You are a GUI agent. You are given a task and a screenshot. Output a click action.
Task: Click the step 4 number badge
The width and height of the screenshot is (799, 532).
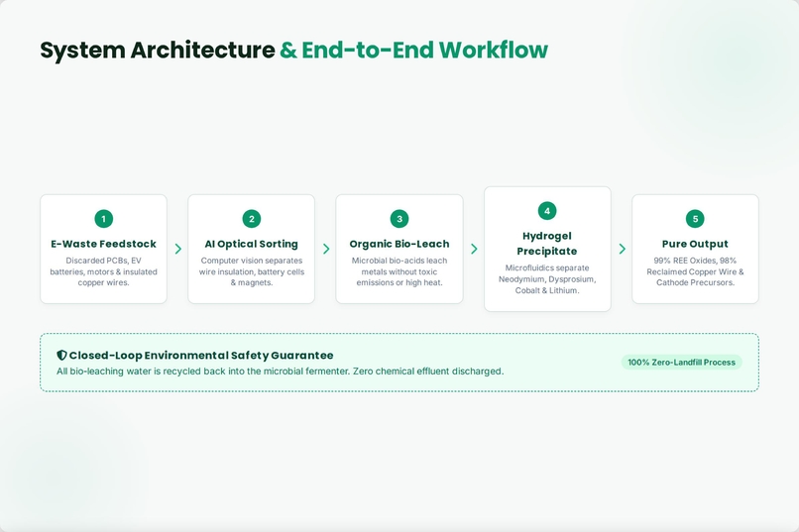coord(547,211)
